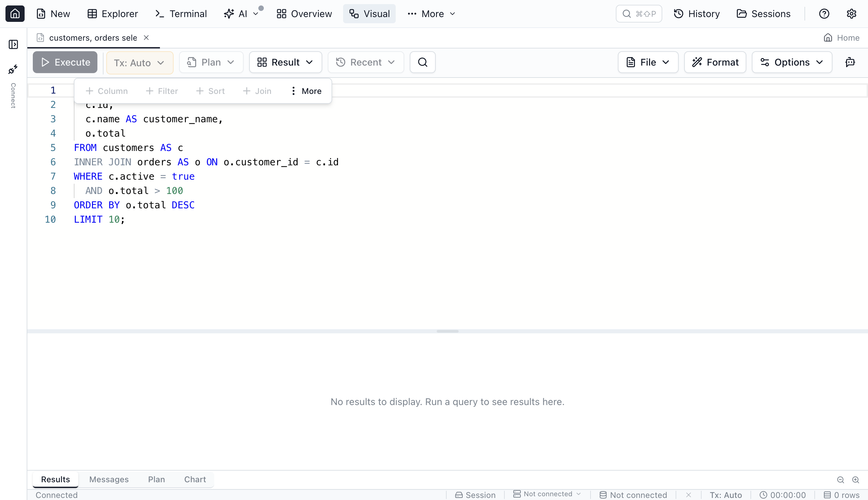Open the Explorer view
868x500 pixels.
113,14
